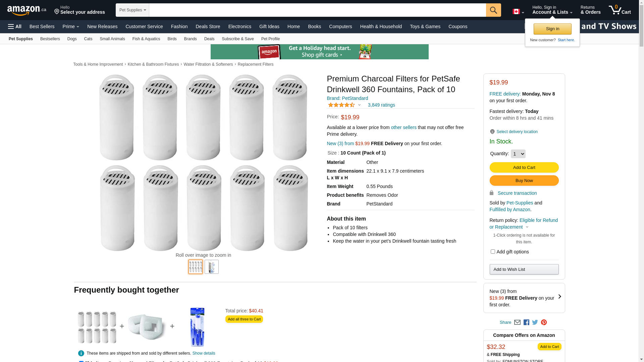Open the All hamburger menu
Screen dimensions: 644x362
pos(15,26)
